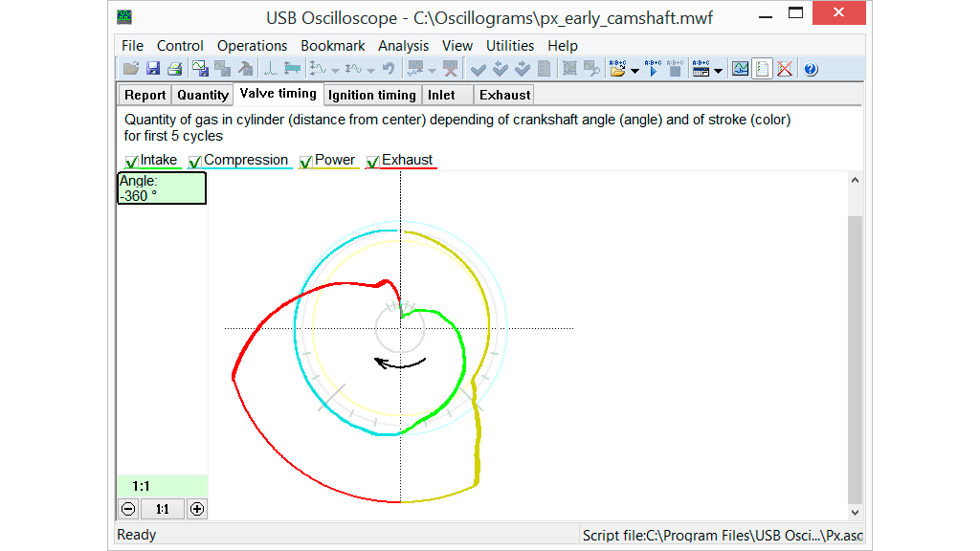Image resolution: width=980 pixels, height=551 pixels.
Task: Click the teal ruler measurement icon
Action: coord(292,69)
